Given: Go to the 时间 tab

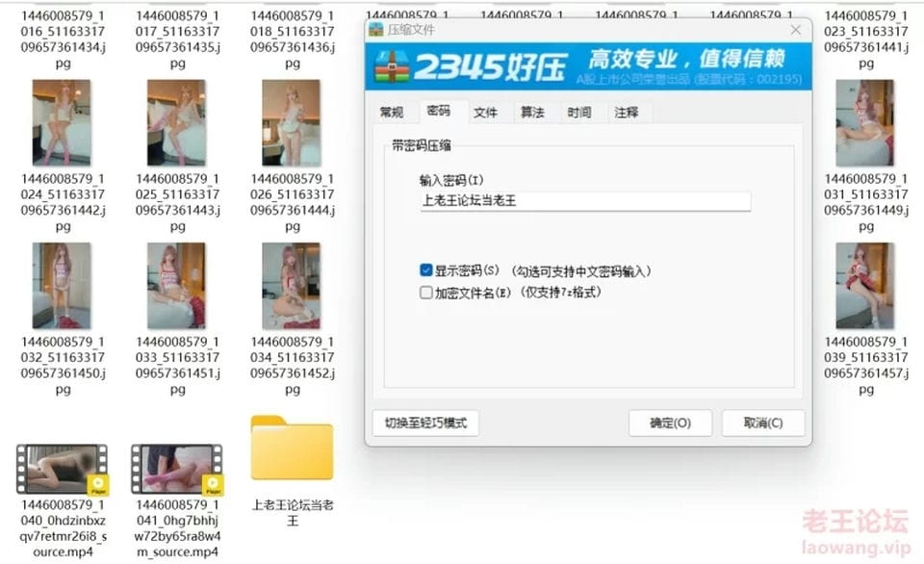Looking at the screenshot, I should [x=579, y=113].
